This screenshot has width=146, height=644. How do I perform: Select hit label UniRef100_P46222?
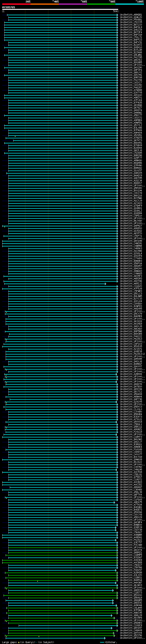(x=131, y=336)
